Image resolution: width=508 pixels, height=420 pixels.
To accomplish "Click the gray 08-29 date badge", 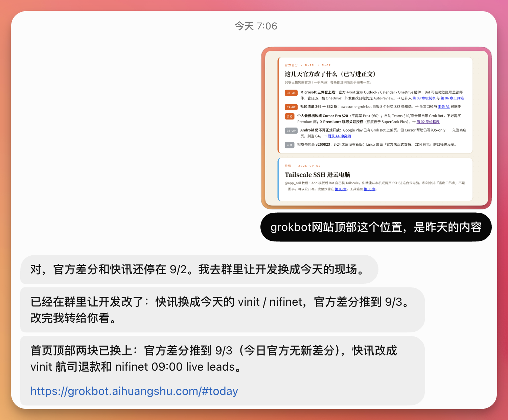I will pyautogui.click(x=291, y=131).
